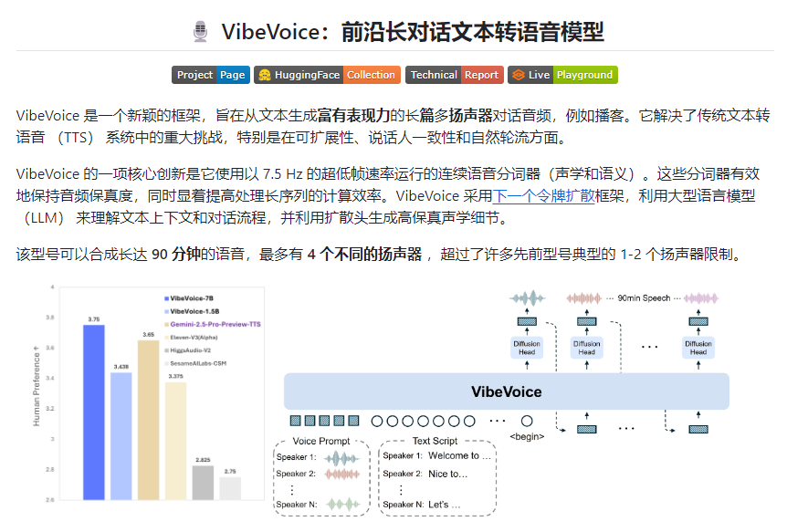Open the HuggingFace Collection badge
787x532 pixels.
[x=327, y=75]
